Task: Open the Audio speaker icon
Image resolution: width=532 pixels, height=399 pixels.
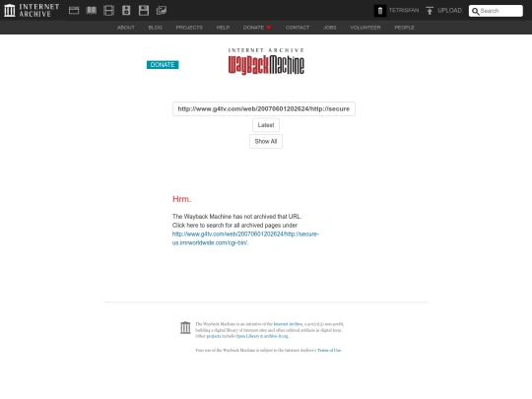Action: (126, 11)
